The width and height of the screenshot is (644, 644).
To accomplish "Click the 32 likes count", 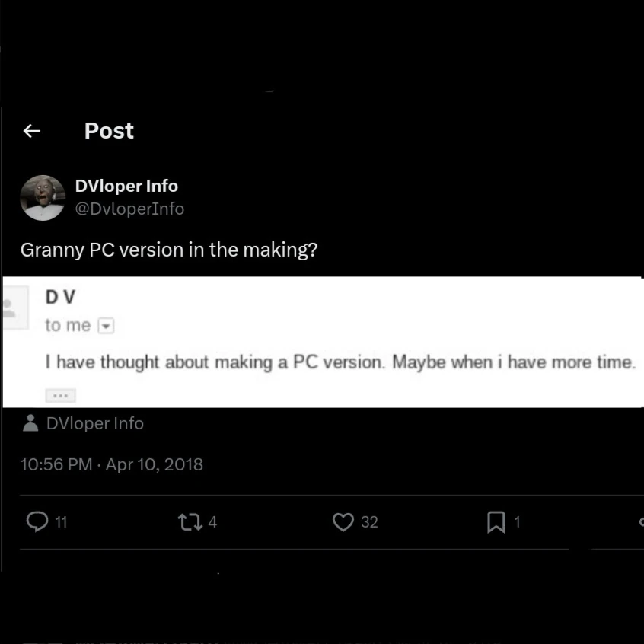I will click(369, 522).
